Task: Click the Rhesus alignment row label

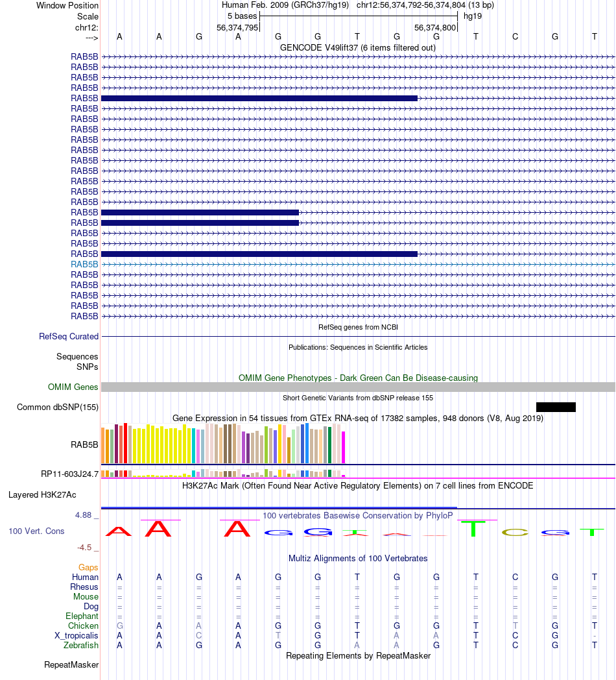Action: click(84, 587)
